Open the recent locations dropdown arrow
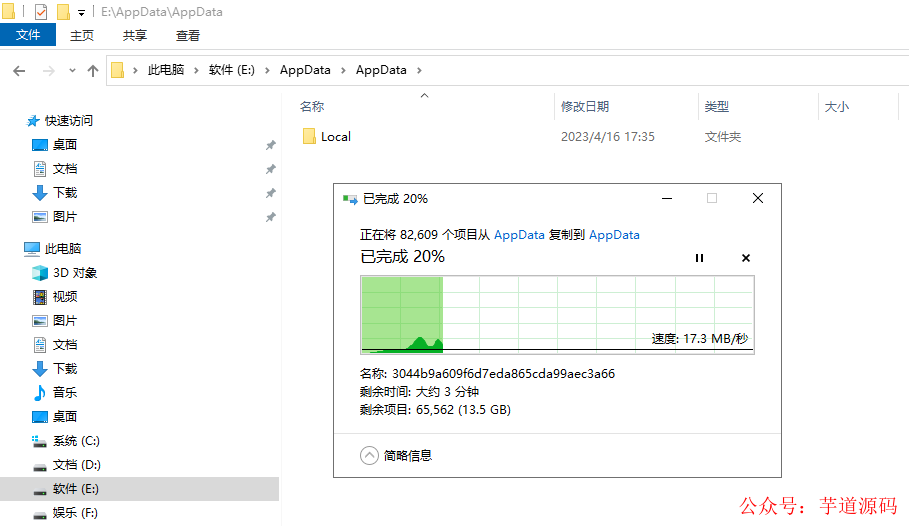 click(72, 71)
